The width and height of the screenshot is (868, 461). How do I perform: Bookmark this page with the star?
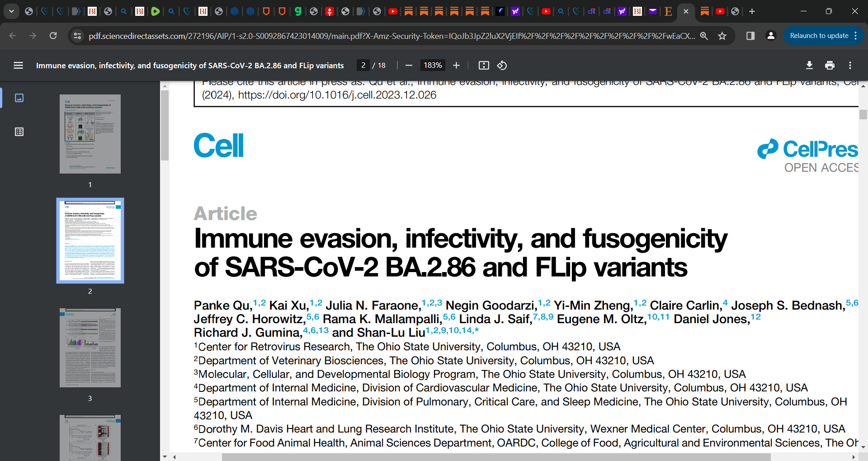click(722, 36)
